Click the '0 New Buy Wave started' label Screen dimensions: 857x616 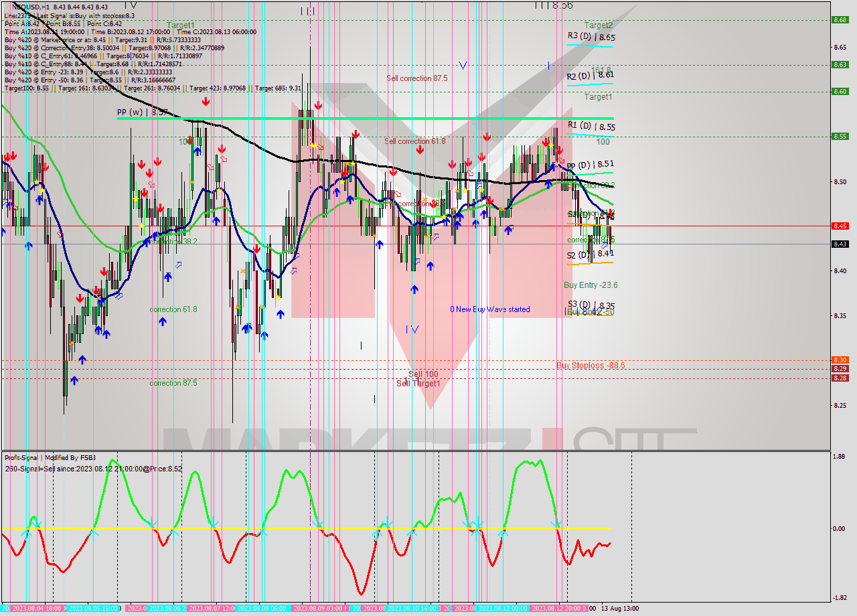490,309
